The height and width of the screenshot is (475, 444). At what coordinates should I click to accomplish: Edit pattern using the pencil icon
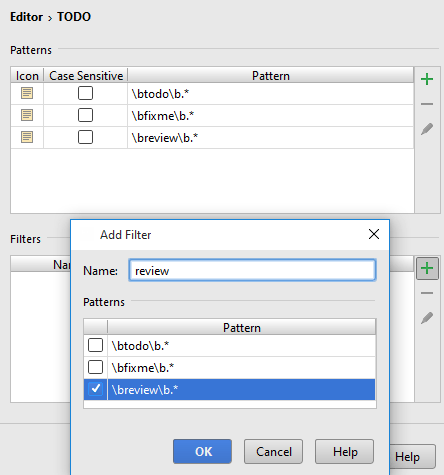click(x=427, y=129)
